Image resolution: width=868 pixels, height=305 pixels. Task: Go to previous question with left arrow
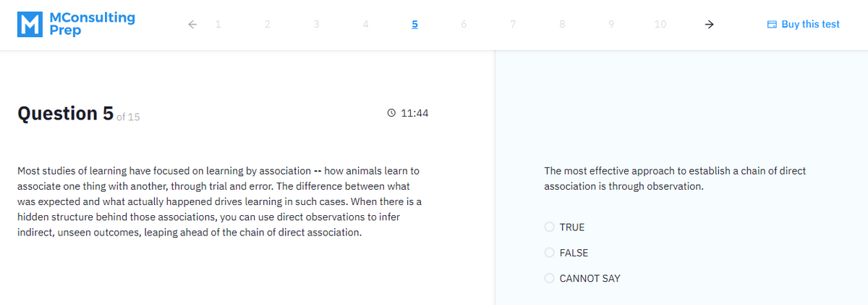(x=192, y=25)
